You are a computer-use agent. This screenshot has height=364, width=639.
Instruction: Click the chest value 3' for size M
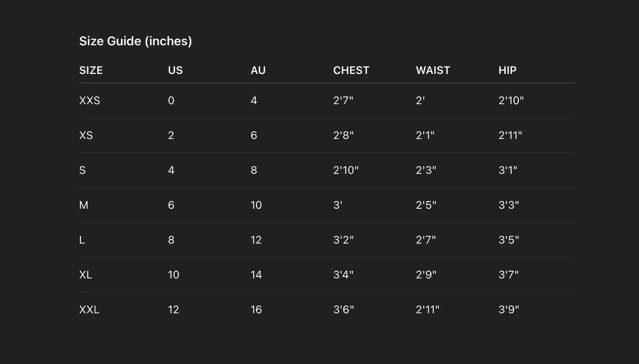337,205
